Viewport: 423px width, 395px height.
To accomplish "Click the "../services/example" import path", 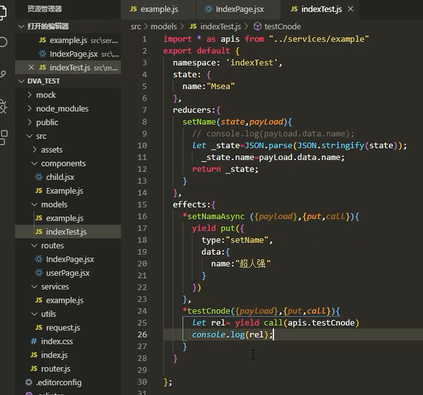I will [319, 39].
